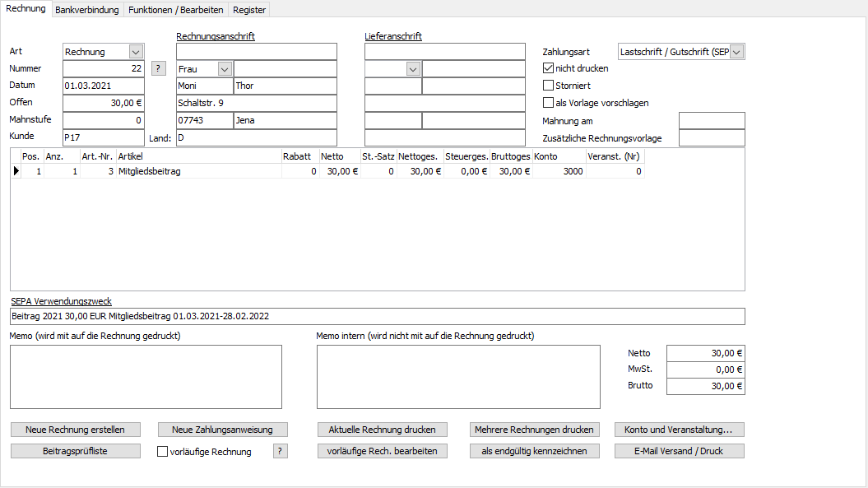This screenshot has width=868, height=488.
Task: Click the 'Mahnung am' field
Action: pyautogui.click(x=712, y=121)
